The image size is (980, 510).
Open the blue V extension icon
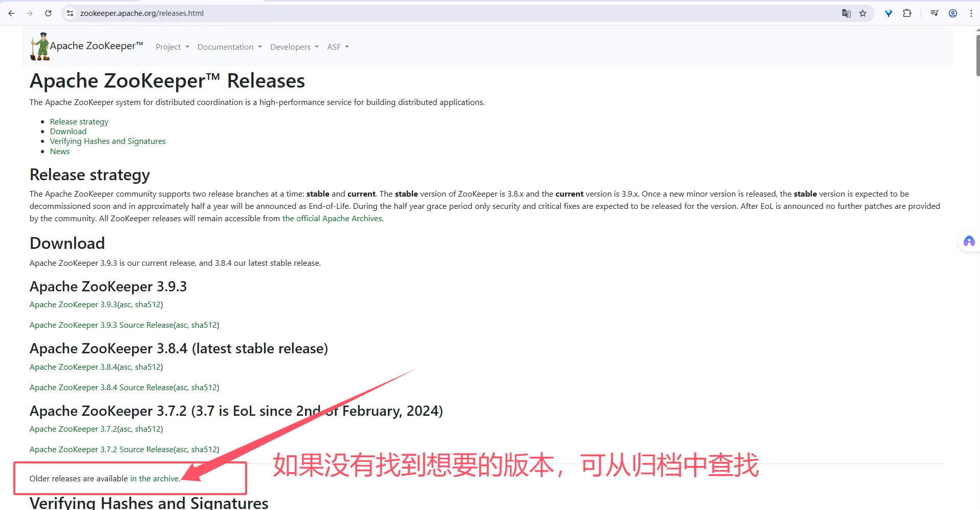pyautogui.click(x=889, y=13)
